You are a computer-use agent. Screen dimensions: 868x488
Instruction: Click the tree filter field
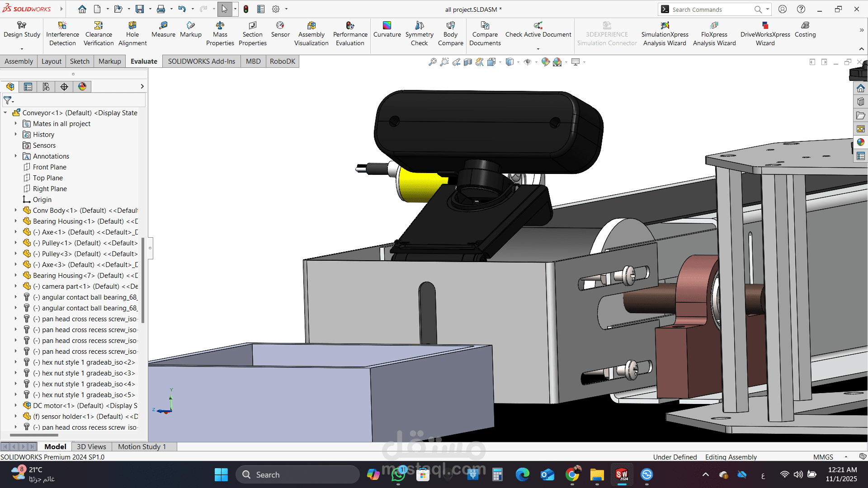point(74,100)
